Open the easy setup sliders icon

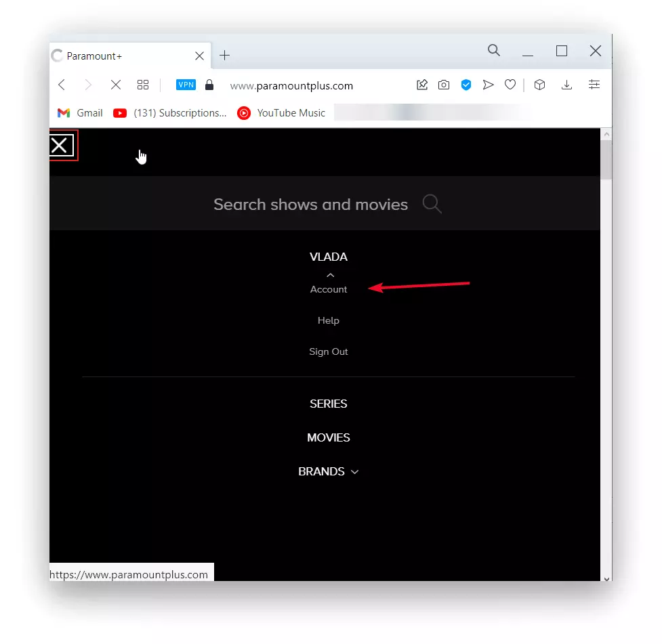pos(594,85)
